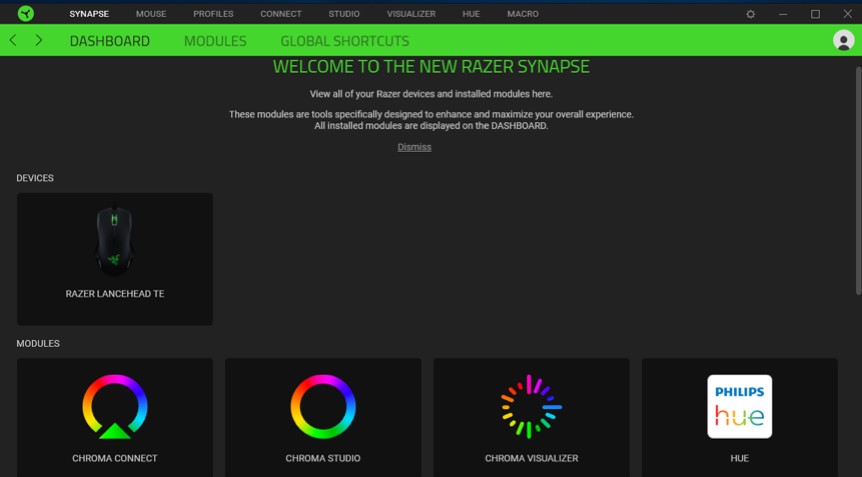Click the CHROMA VISUALIZER label
This screenshot has height=477, width=862.
pyautogui.click(x=532, y=458)
